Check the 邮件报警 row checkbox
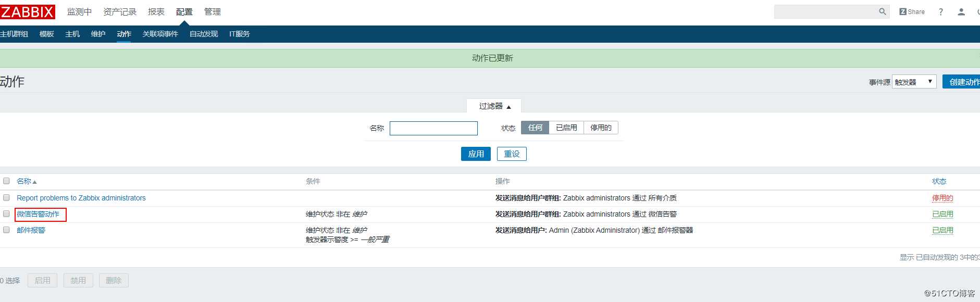The height and width of the screenshot is (302, 980). tap(6, 230)
